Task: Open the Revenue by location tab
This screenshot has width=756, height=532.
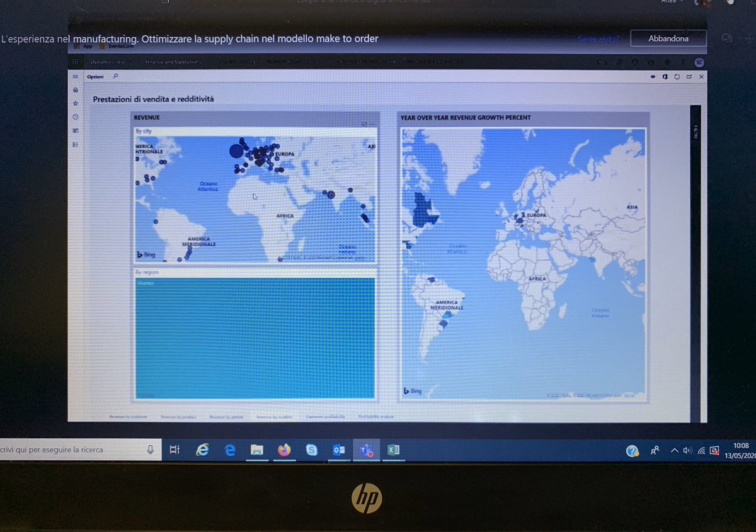Action: pyautogui.click(x=274, y=417)
